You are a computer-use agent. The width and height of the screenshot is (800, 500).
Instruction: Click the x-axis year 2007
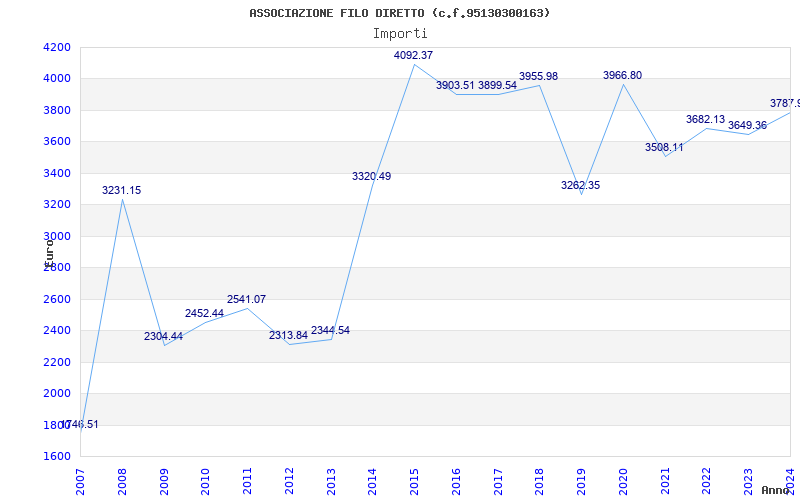[x=81, y=481]
